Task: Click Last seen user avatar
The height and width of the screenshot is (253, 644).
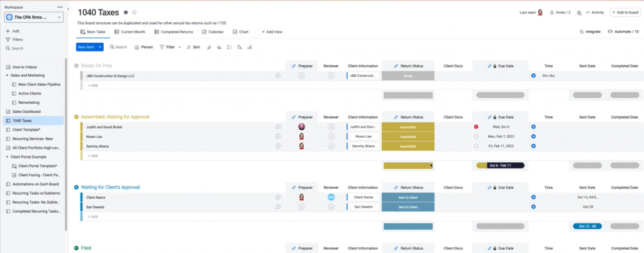Action: tap(540, 13)
